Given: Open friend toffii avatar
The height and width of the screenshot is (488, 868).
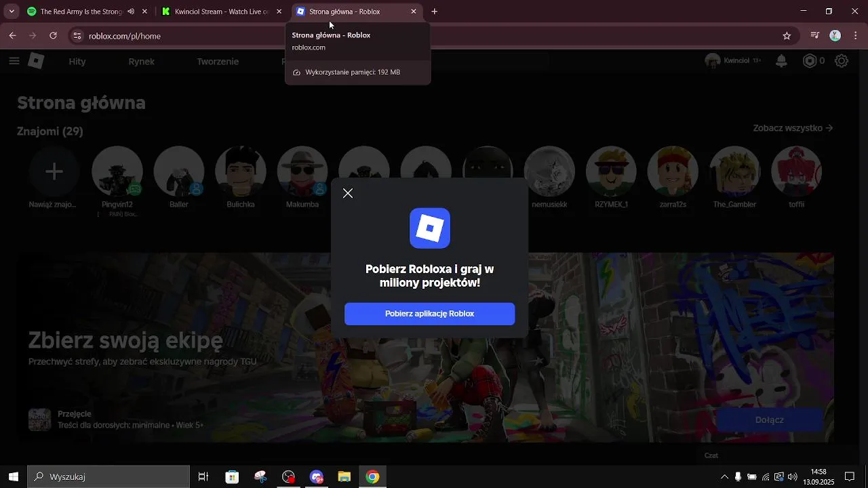Looking at the screenshot, I should coord(796,171).
